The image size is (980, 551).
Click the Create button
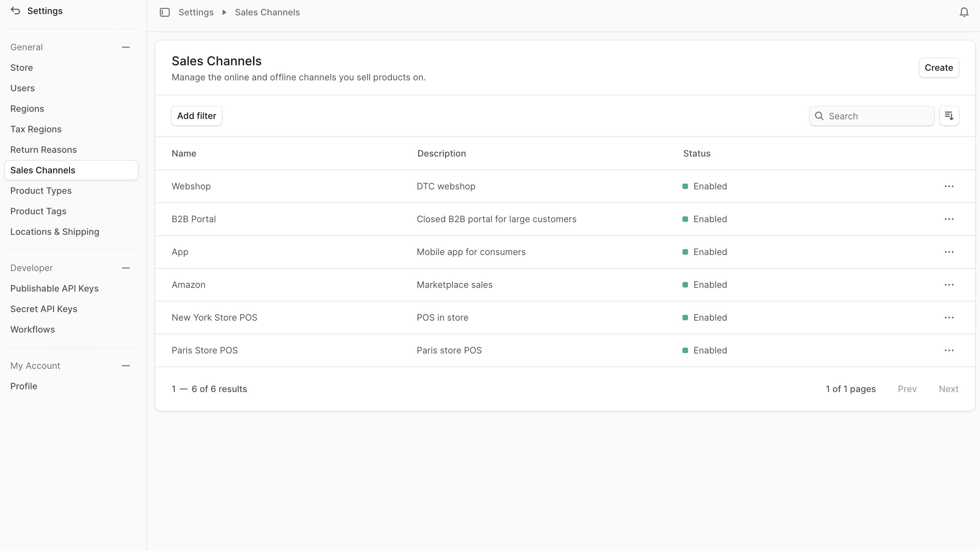click(939, 67)
